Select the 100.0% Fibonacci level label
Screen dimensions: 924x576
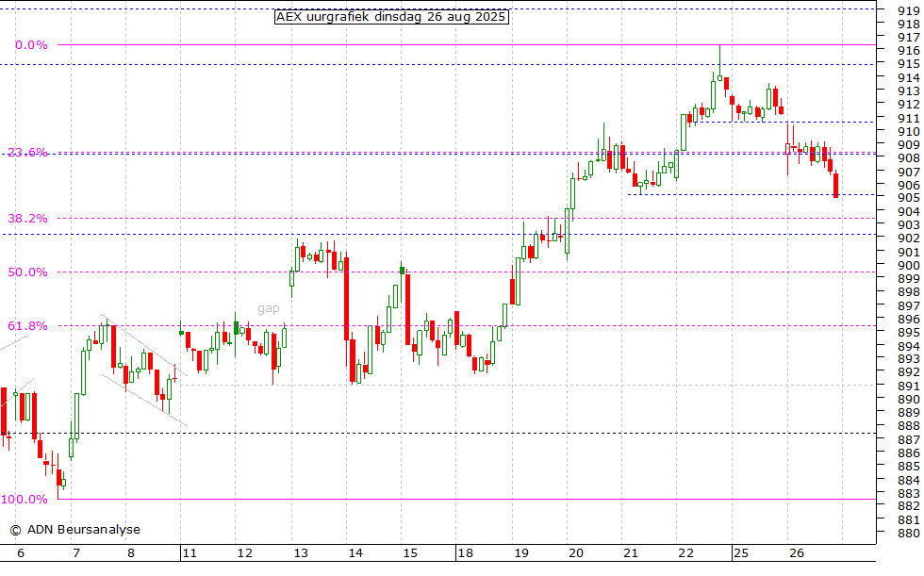click(25, 499)
